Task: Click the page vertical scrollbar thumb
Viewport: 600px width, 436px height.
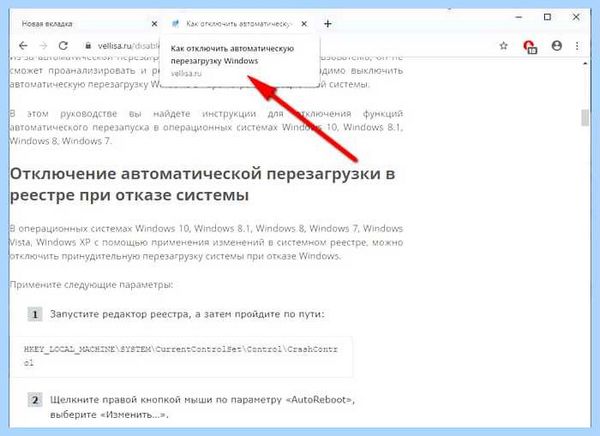Action: pyautogui.click(x=585, y=118)
